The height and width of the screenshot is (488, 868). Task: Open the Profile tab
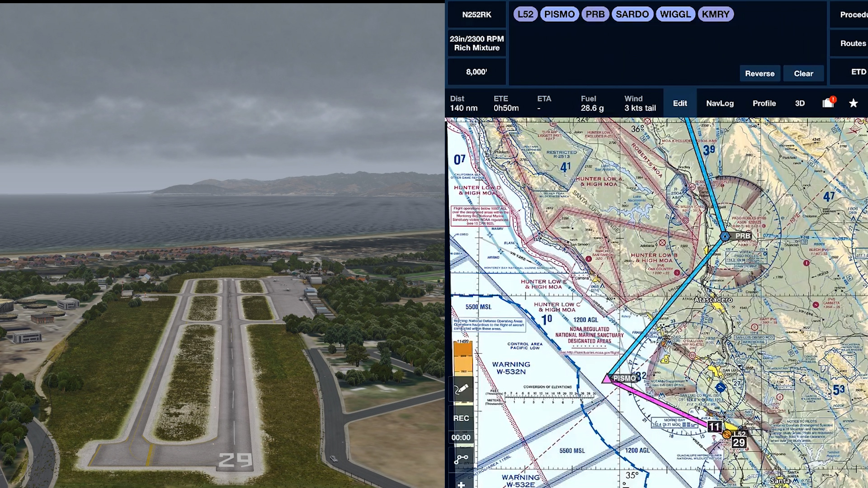tap(764, 103)
